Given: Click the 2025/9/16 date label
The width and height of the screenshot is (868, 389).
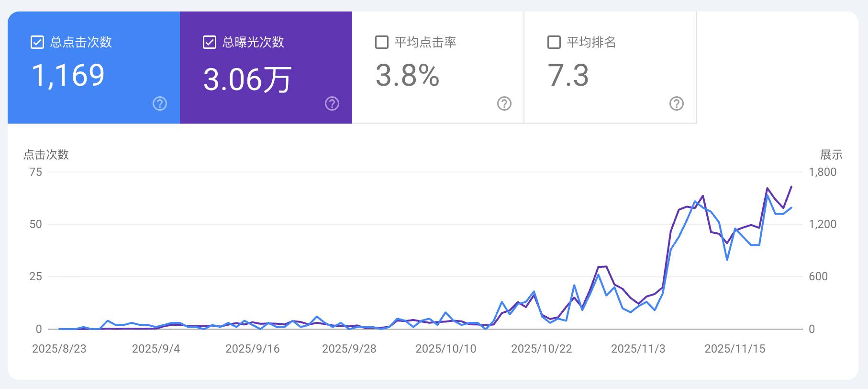Looking at the screenshot, I should click(x=253, y=349).
